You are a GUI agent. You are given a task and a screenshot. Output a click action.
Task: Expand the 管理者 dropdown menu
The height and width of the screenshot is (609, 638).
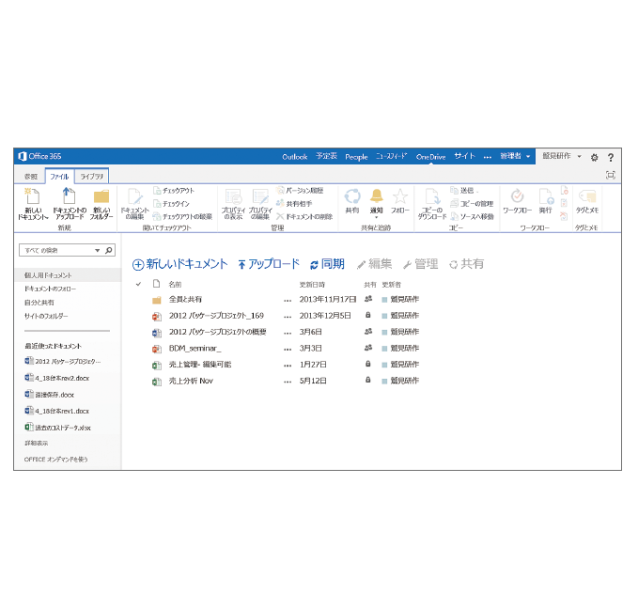pos(516,156)
